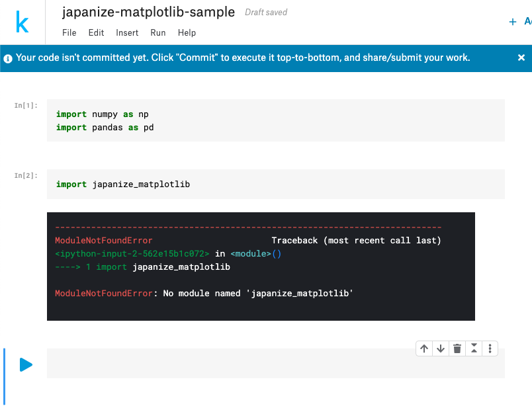
Task: Open the Insert menu
Action: (x=127, y=32)
